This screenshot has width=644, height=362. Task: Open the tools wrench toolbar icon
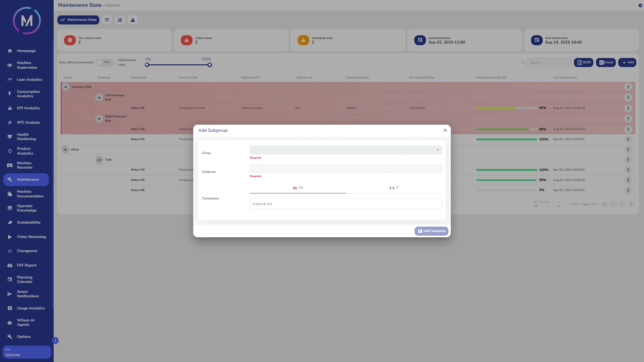tap(120, 20)
